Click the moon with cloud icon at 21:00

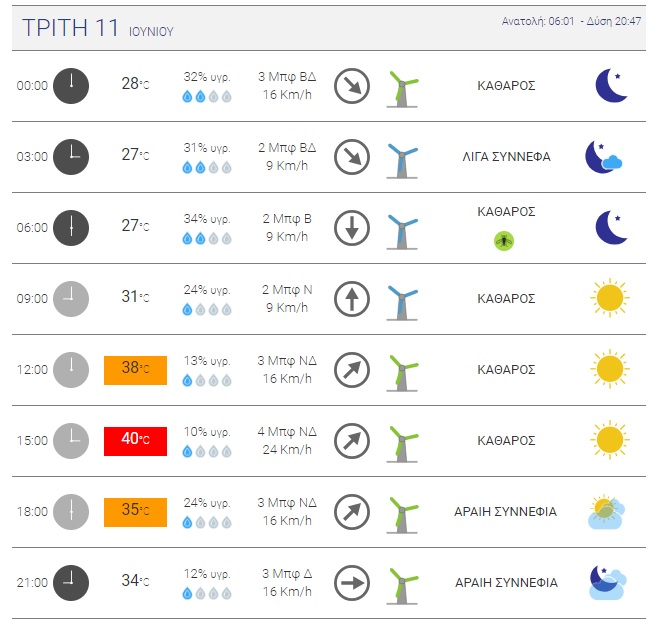click(x=608, y=582)
